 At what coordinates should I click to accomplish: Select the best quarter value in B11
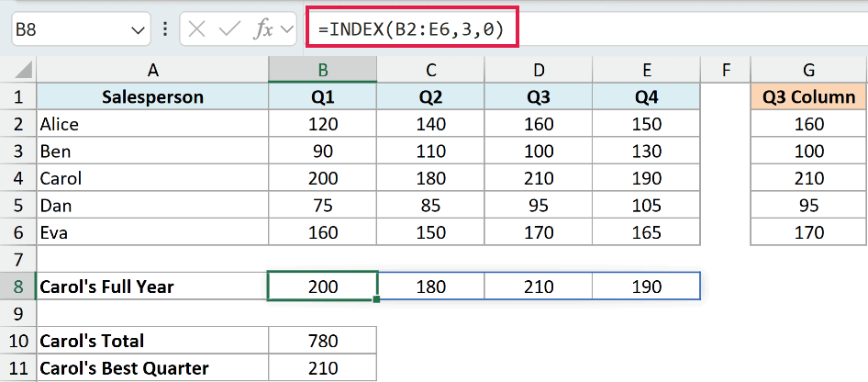[x=323, y=368]
